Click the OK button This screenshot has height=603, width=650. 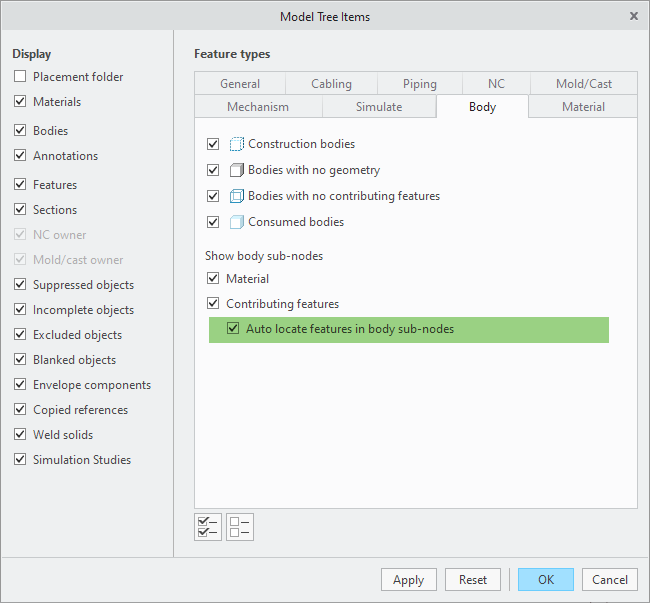(545, 580)
